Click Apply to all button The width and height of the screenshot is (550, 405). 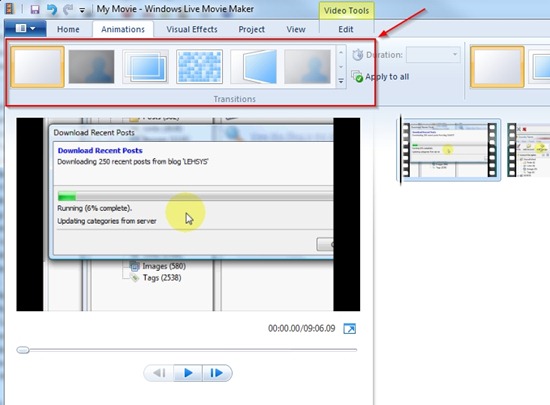point(381,77)
